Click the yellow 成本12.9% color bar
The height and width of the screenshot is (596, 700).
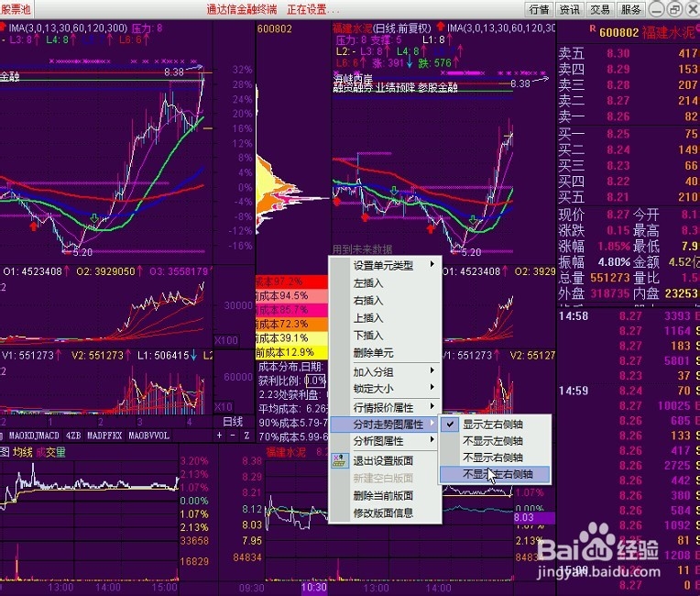point(291,352)
